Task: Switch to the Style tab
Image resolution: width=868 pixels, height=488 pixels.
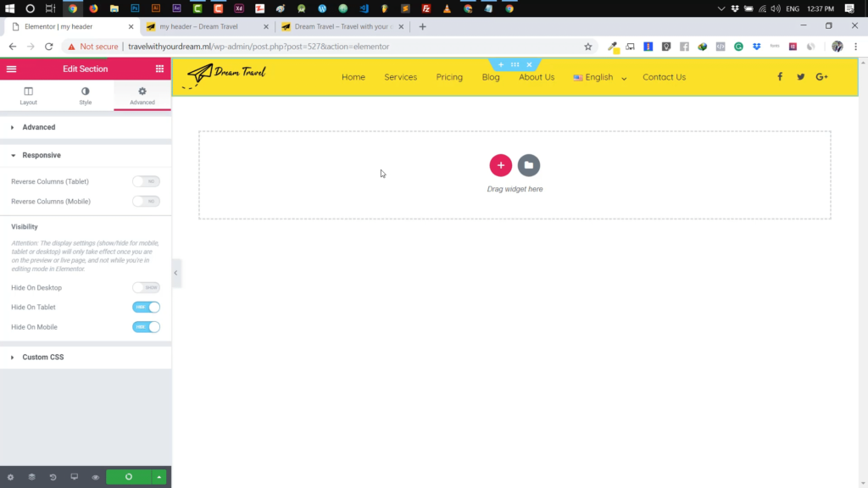Action: coord(86,96)
